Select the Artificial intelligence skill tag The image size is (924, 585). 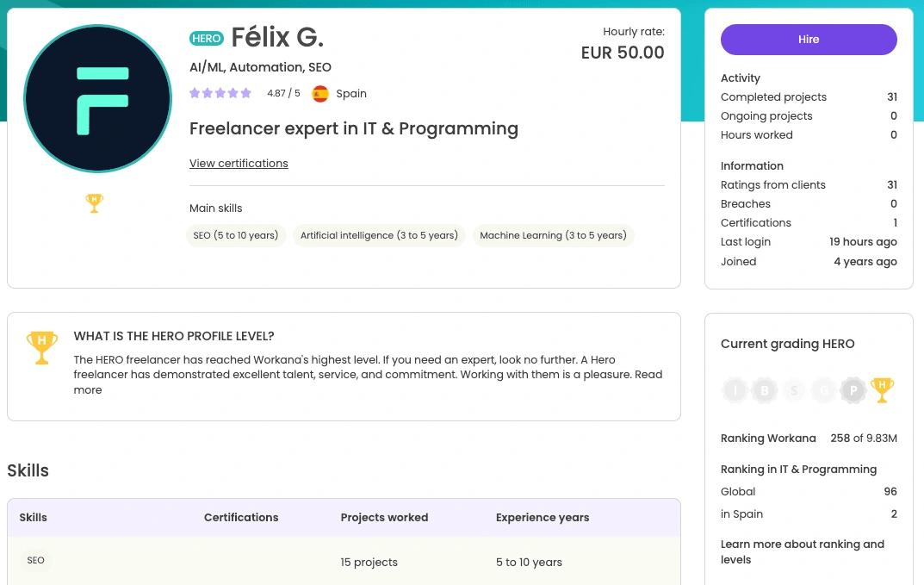[379, 235]
